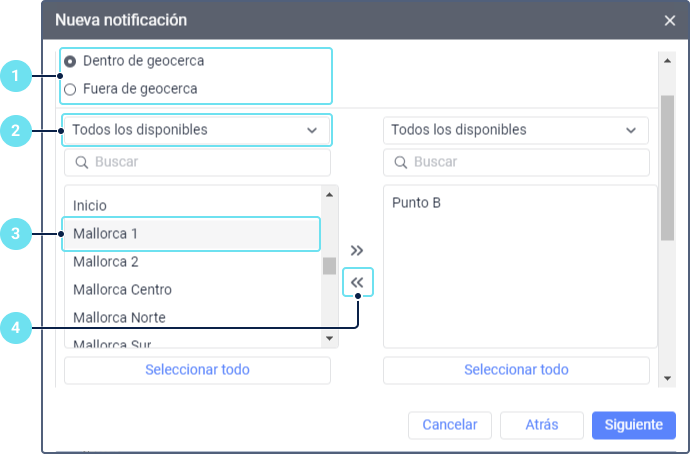Select Punto B in the selected list

tap(417, 202)
